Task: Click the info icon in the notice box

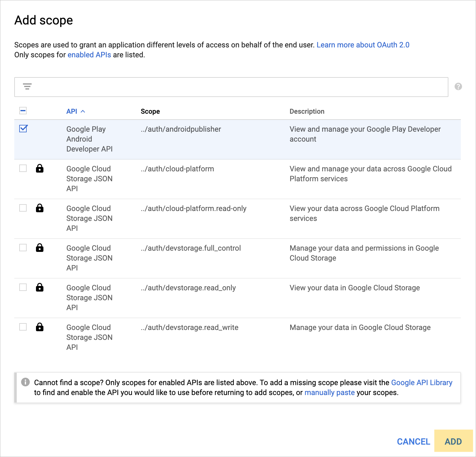Action: [25, 382]
